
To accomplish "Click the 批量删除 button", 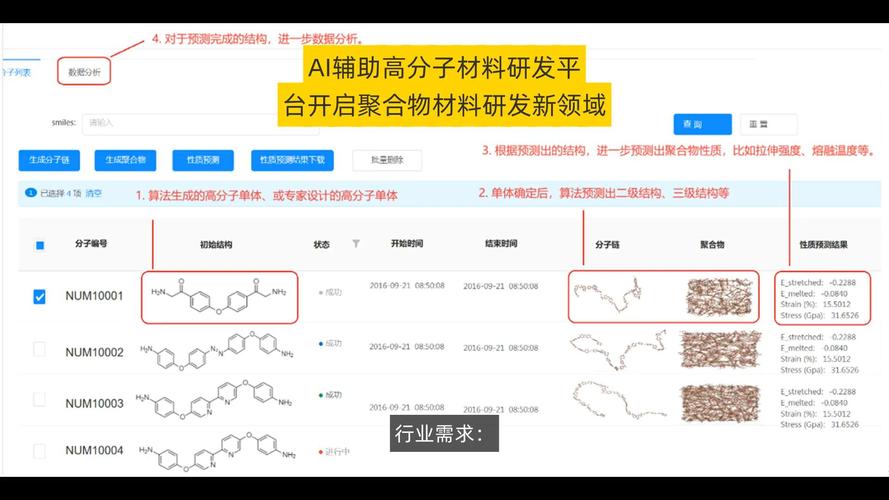I will point(387,160).
